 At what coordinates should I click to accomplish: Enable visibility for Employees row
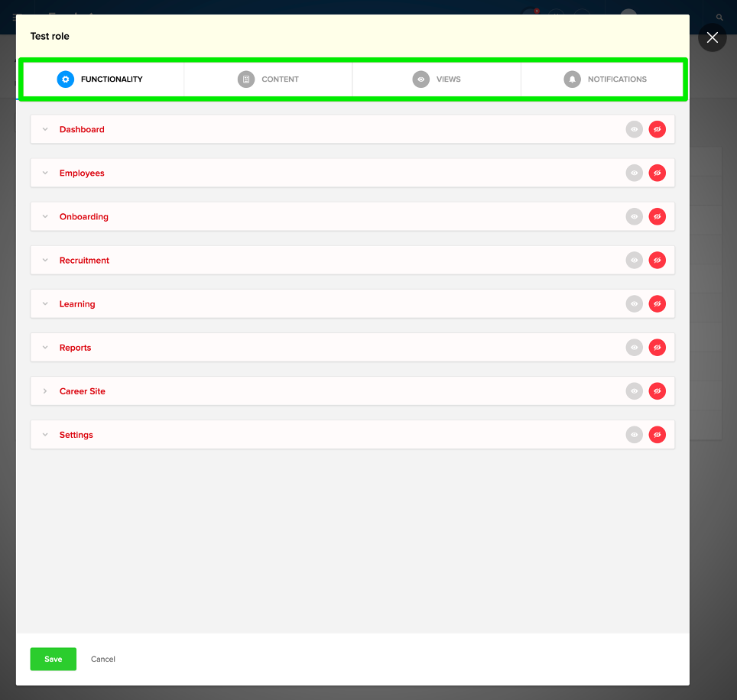(634, 173)
